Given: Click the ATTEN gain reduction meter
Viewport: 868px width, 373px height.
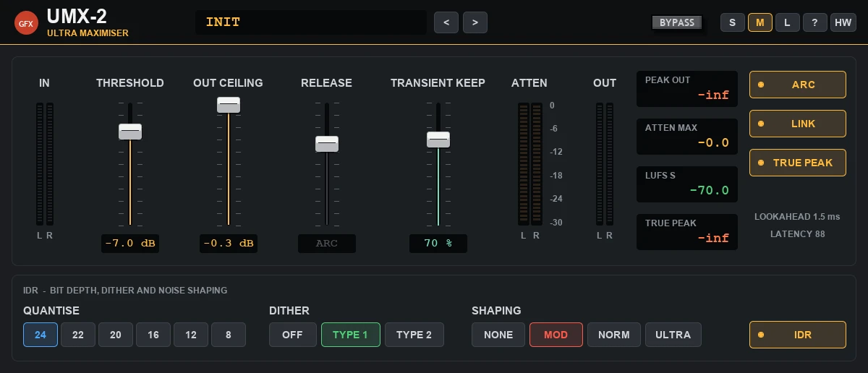Looking at the screenshot, I should pos(529,164).
